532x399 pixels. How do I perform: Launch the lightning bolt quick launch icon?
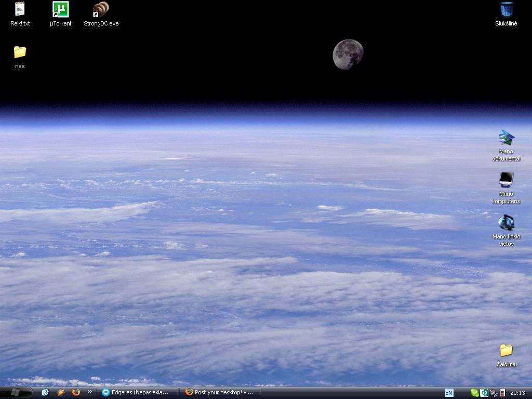click(x=61, y=393)
